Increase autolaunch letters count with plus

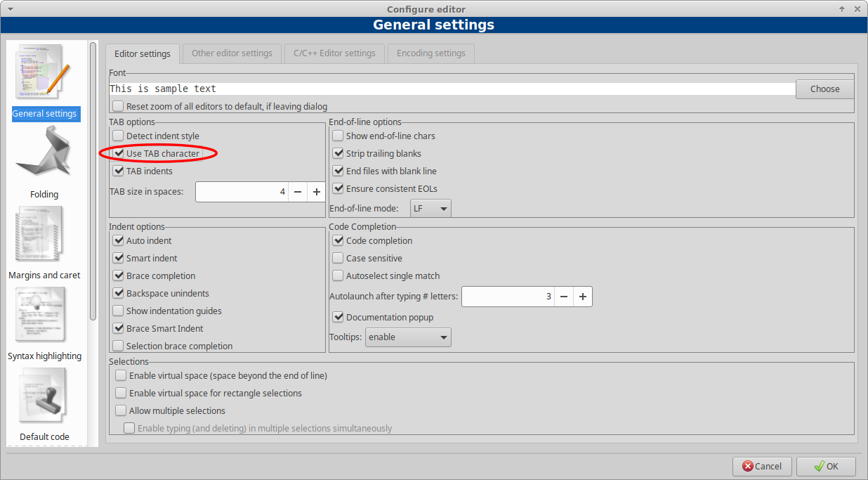point(582,297)
